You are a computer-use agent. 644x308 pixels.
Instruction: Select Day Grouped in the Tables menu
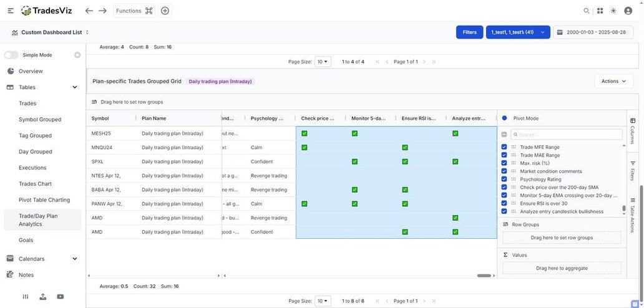[36, 152]
